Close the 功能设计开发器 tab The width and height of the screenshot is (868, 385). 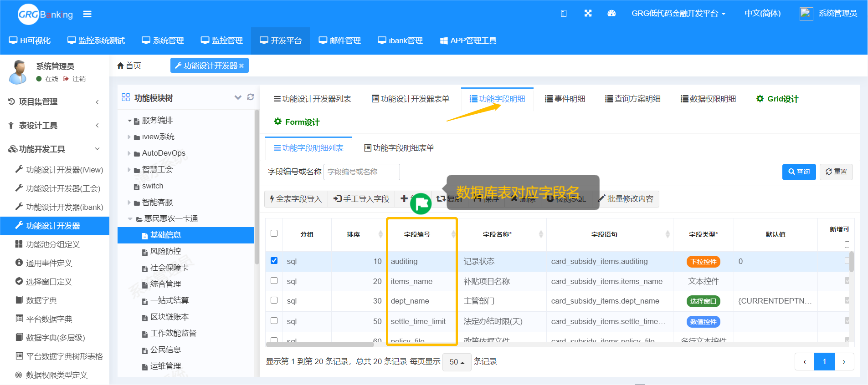point(241,66)
